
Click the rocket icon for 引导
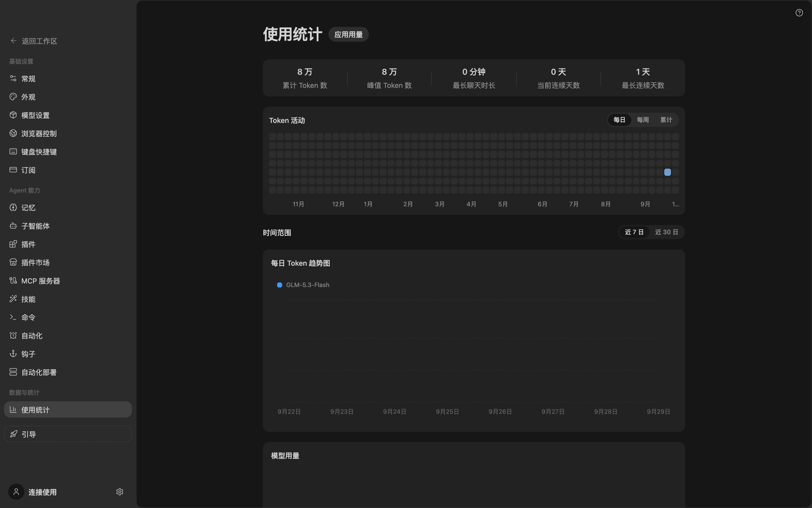[13, 434]
